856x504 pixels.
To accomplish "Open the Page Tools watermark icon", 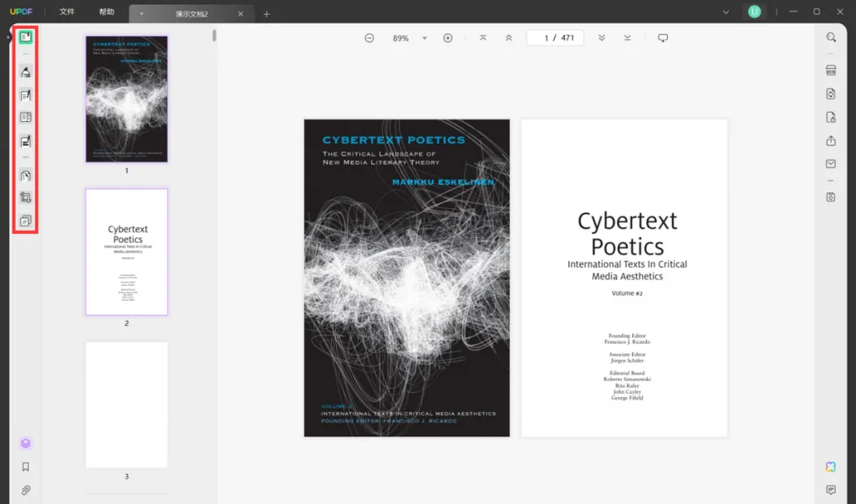I will [x=25, y=221].
